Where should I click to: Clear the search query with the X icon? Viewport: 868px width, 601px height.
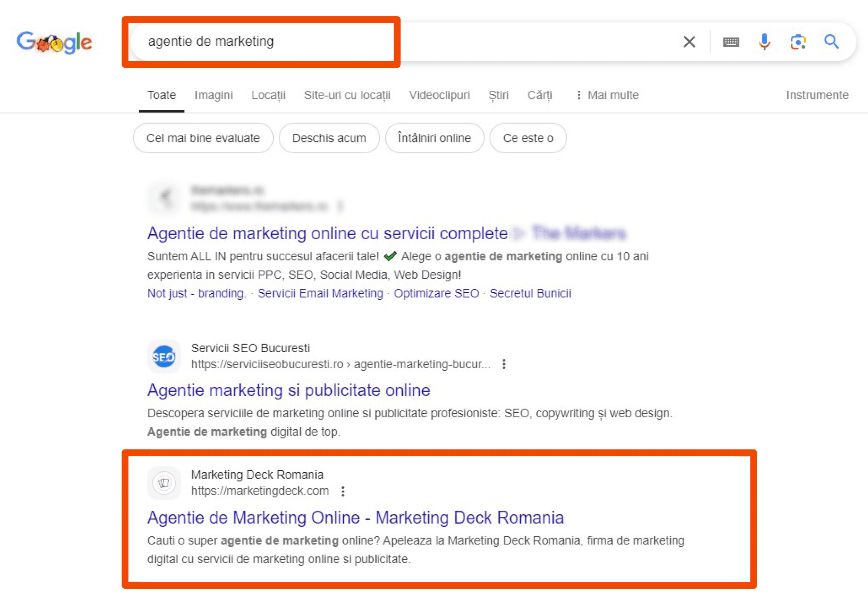pyautogui.click(x=689, y=42)
